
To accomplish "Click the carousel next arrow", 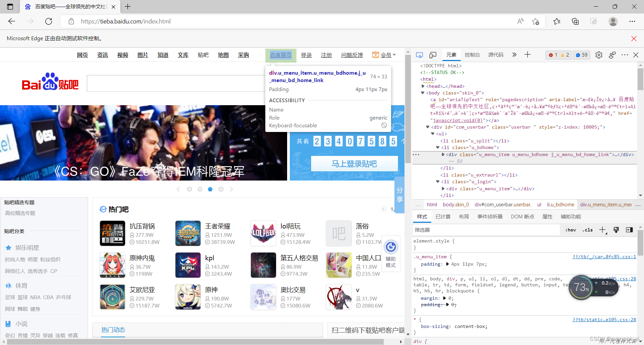I will [x=231, y=189].
